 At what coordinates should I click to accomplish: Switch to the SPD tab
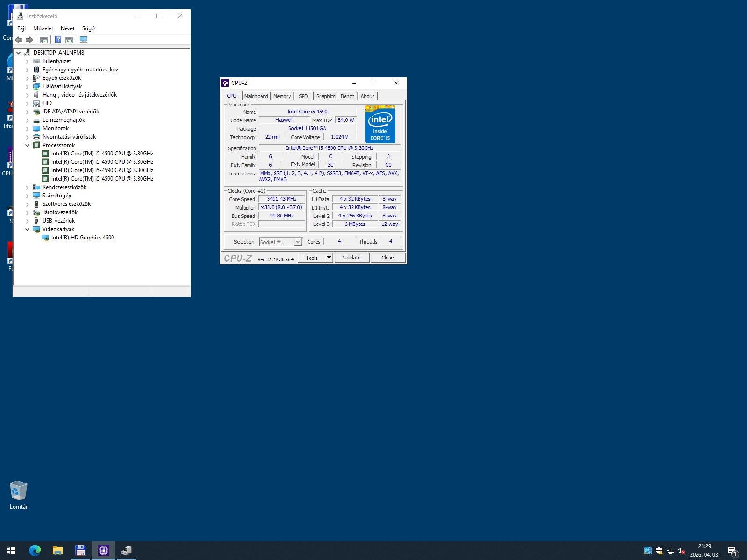(x=303, y=96)
